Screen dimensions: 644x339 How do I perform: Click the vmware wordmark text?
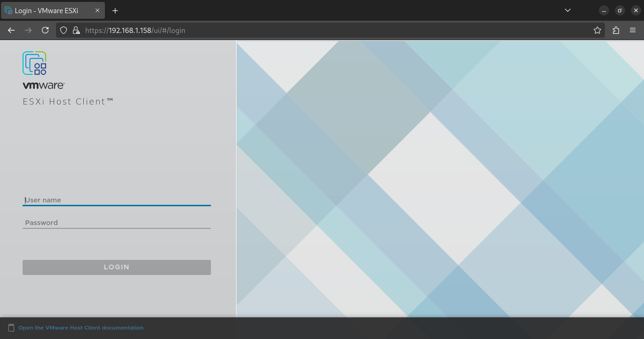click(43, 85)
